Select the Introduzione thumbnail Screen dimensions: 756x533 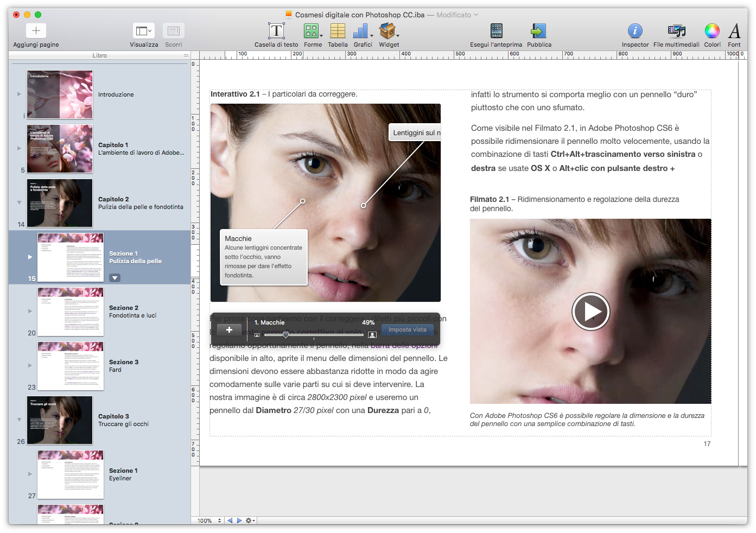tap(60, 94)
